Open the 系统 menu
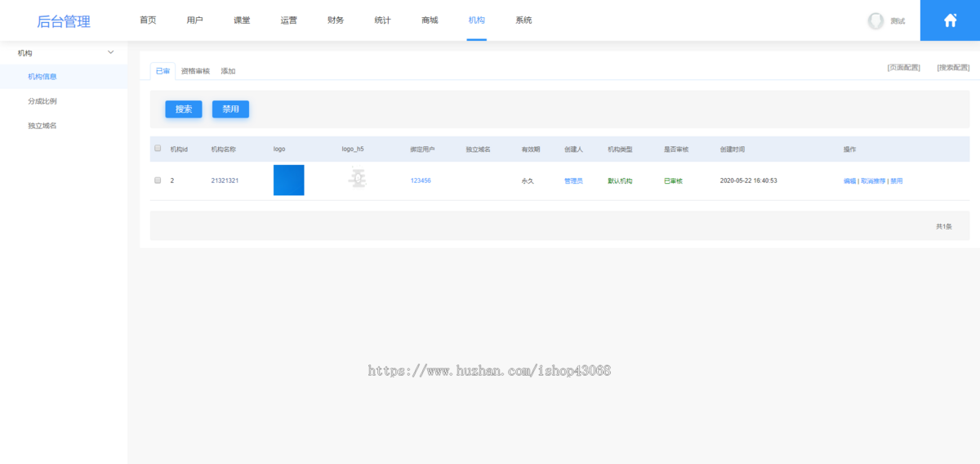This screenshot has height=464, width=980. (523, 20)
